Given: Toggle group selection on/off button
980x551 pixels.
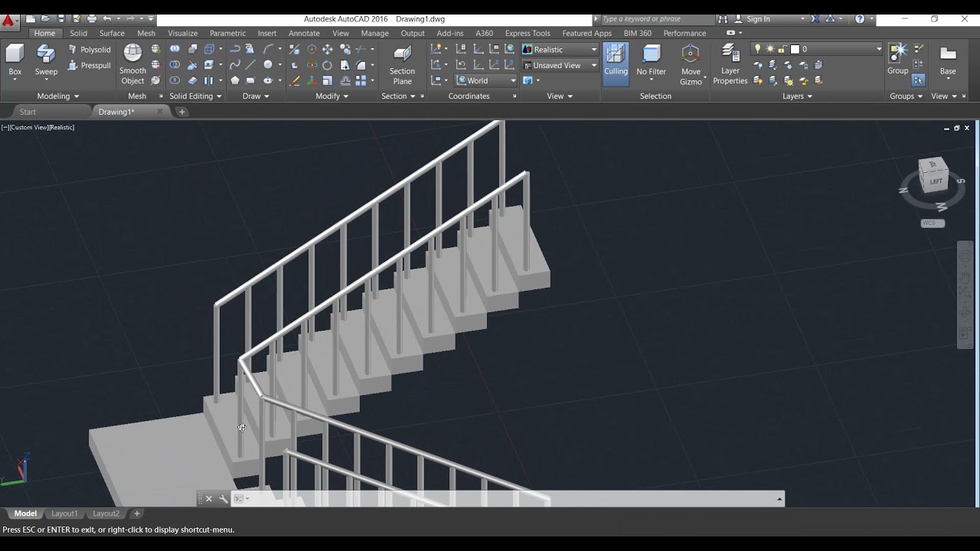Looking at the screenshot, I should click(x=919, y=80).
